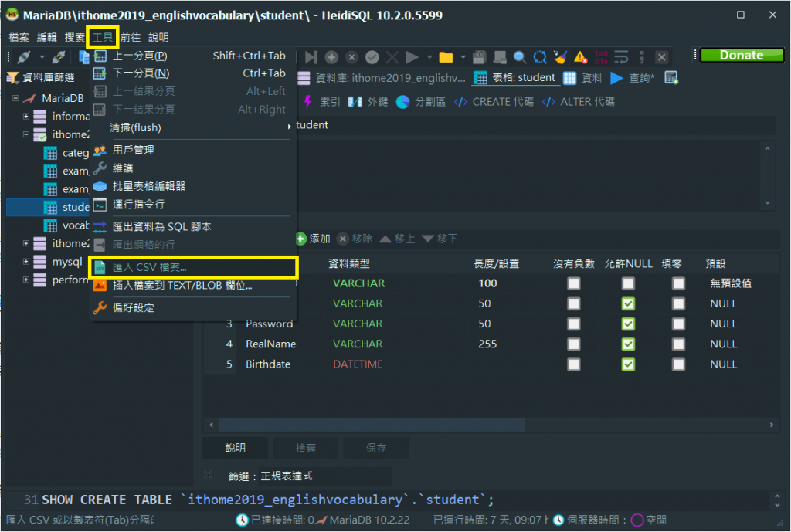The height and width of the screenshot is (532, 791).
Task: Toggle 允許NULL for the Birthdate column
Action: tap(628, 364)
